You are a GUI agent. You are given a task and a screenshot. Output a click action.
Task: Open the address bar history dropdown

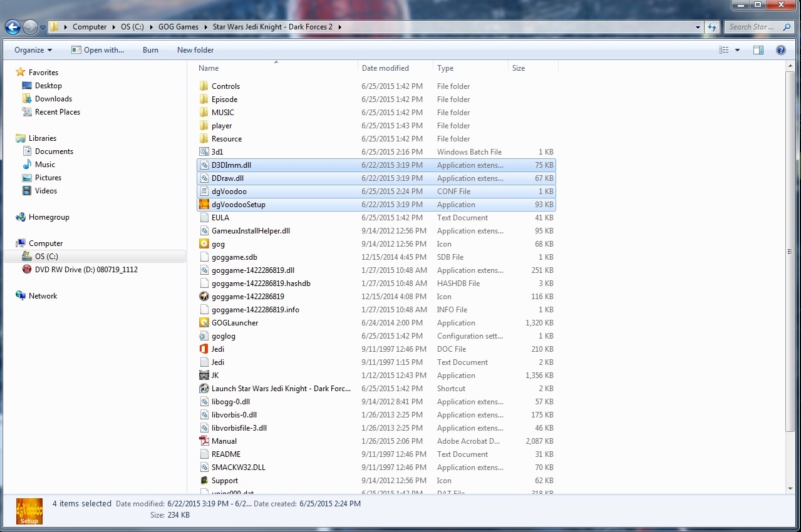(x=698, y=27)
